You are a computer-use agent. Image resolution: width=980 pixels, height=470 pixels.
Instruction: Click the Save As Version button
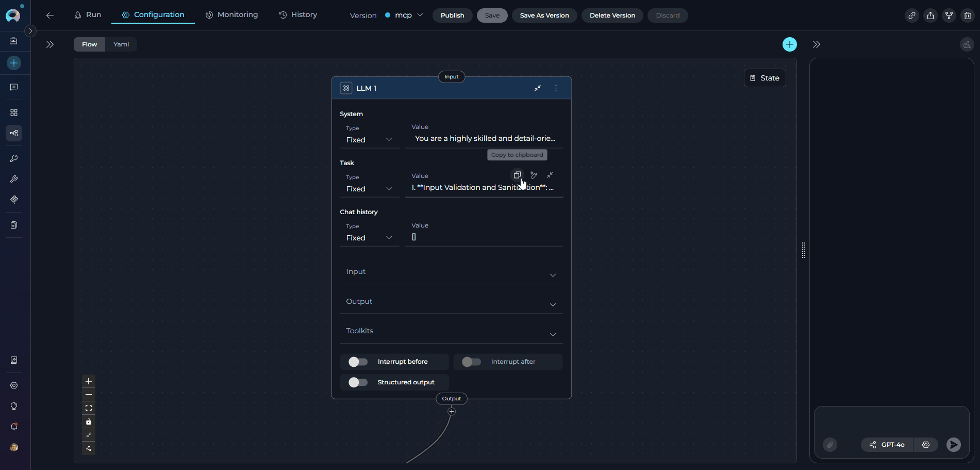click(x=544, y=15)
